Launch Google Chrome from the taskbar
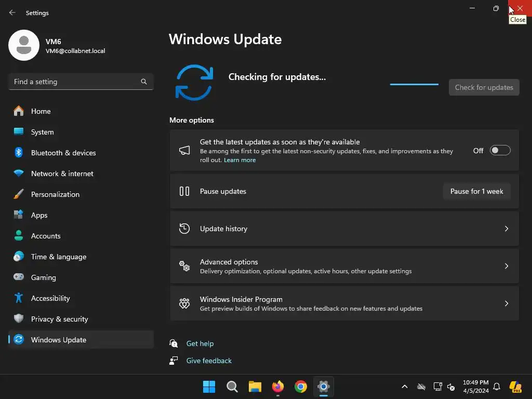The width and height of the screenshot is (532, 399). click(x=301, y=387)
